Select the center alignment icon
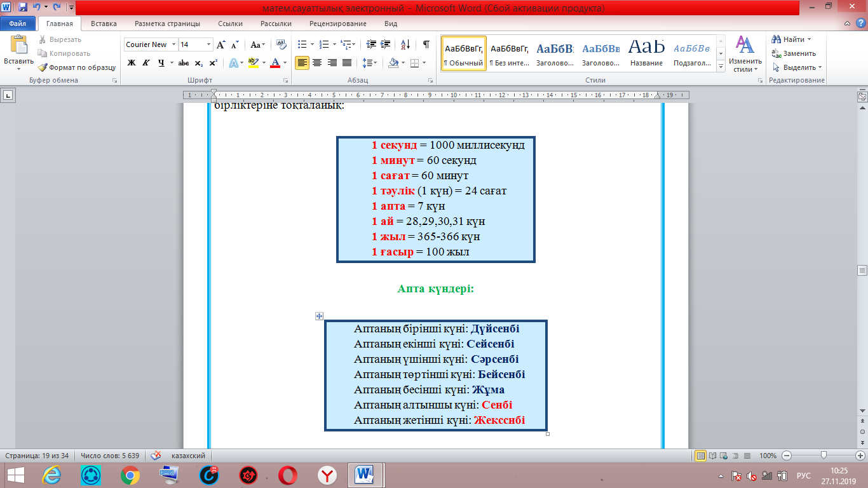This screenshot has height=488, width=868. point(316,63)
